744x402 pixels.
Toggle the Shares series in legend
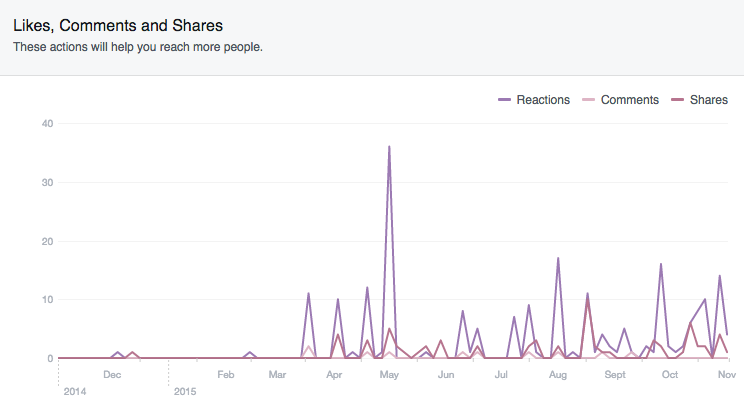tap(707, 100)
